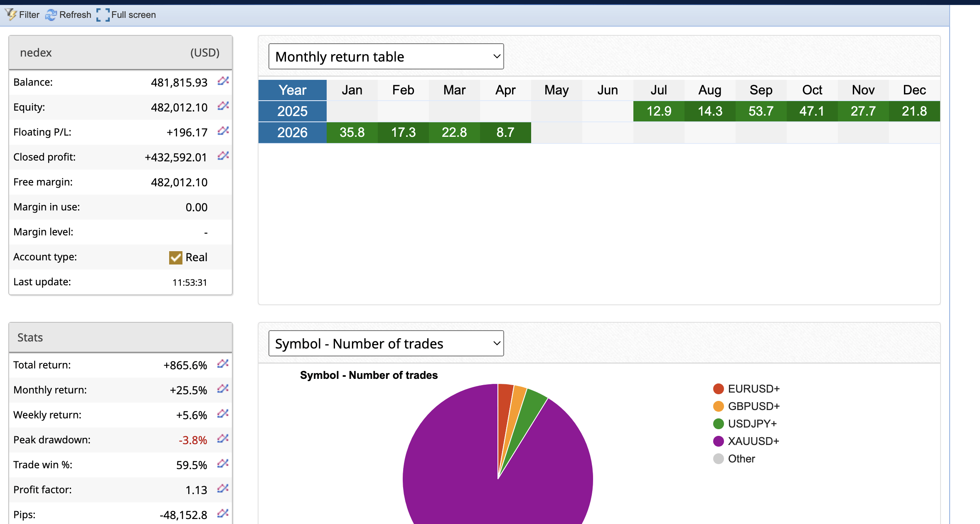Screen dimensions: 980x524
Task: Click the EURUSD+ legend marker
Action: 718,389
